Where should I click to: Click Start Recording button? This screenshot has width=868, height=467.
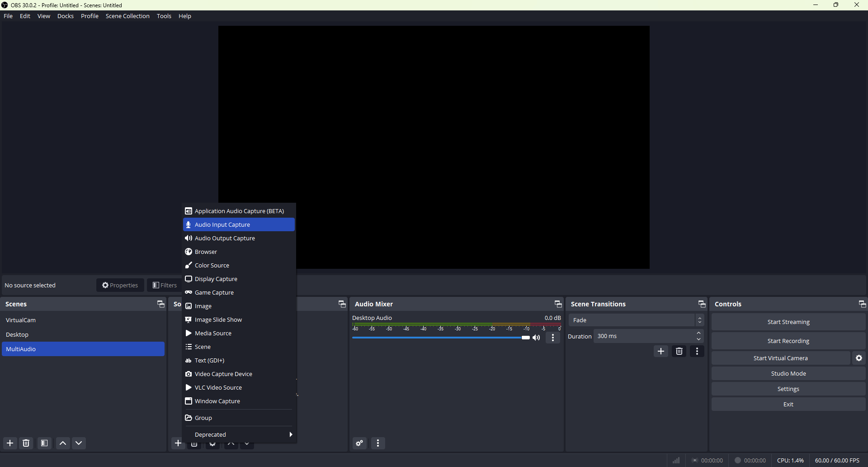pyautogui.click(x=788, y=341)
